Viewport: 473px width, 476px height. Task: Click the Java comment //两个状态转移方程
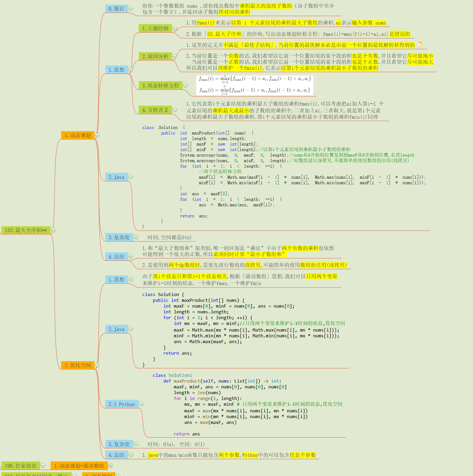pos(220,172)
